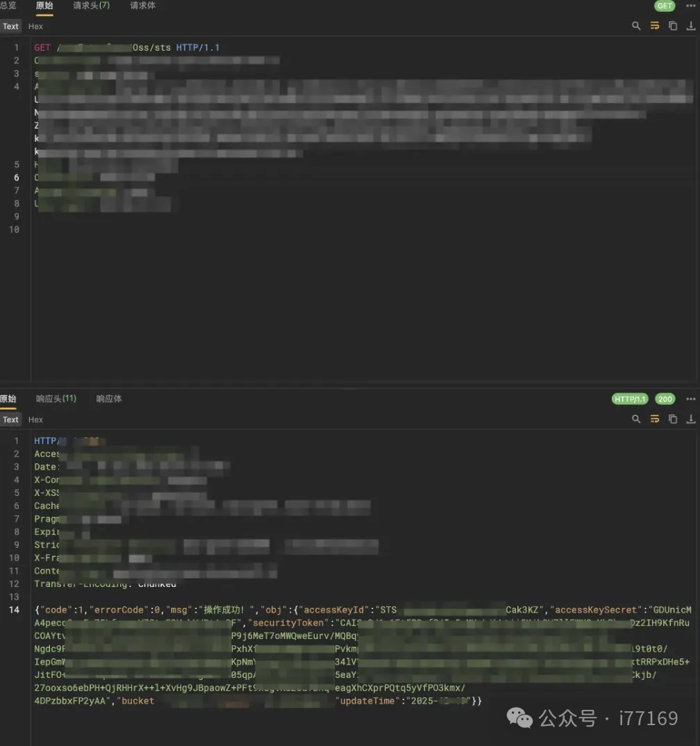Select Text view in request pane
The image size is (700, 746).
[x=10, y=26]
